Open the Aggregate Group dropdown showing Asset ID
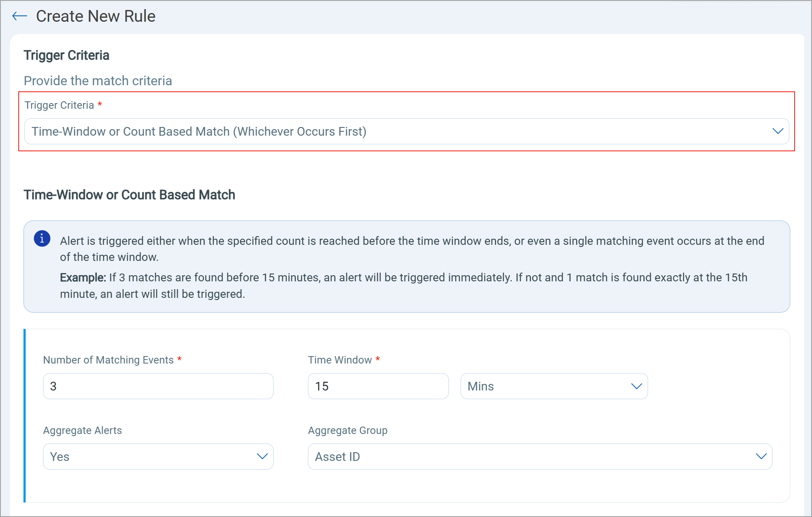 [x=539, y=457]
